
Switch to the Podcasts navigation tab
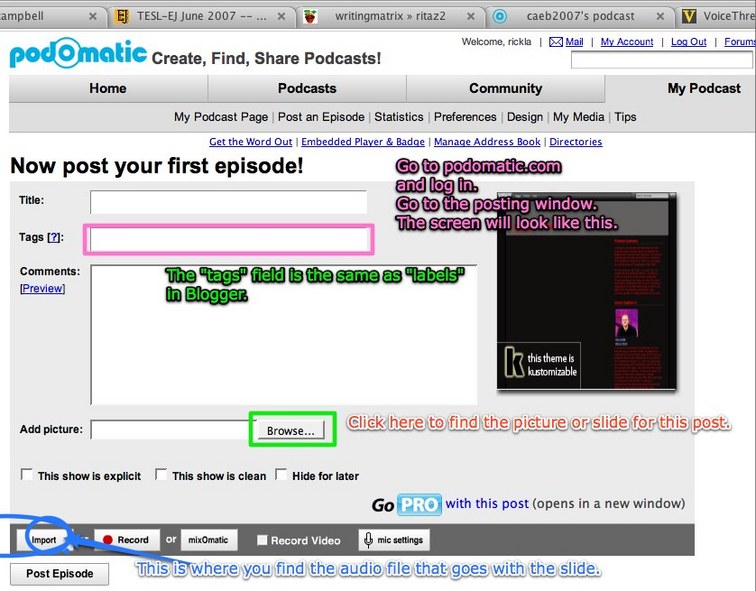(307, 88)
